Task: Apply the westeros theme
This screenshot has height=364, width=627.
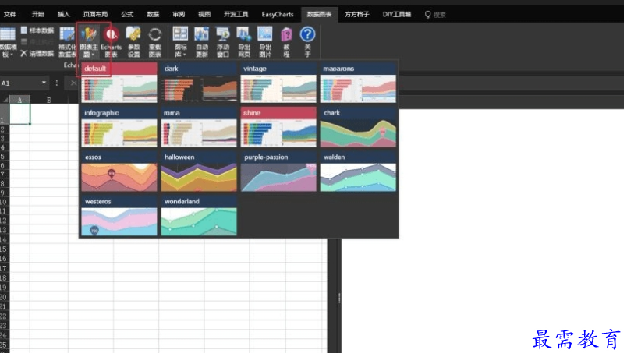Action: [x=119, y=216]
